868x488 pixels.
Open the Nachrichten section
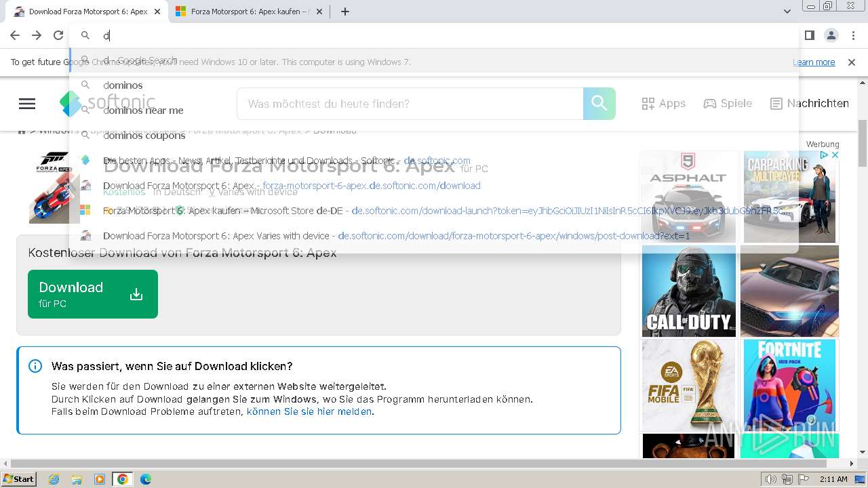pyautogui.click(x=810, y=104)
